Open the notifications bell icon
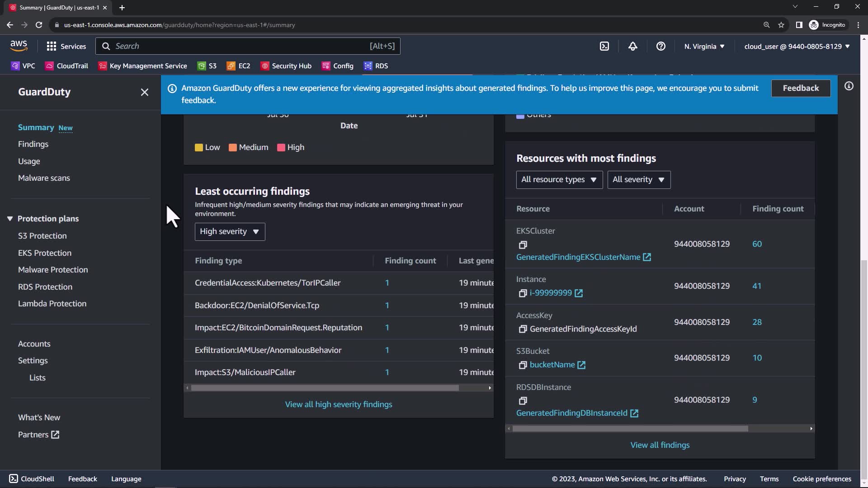The height and width of the screenshot is (488, 868). [632, 46]
